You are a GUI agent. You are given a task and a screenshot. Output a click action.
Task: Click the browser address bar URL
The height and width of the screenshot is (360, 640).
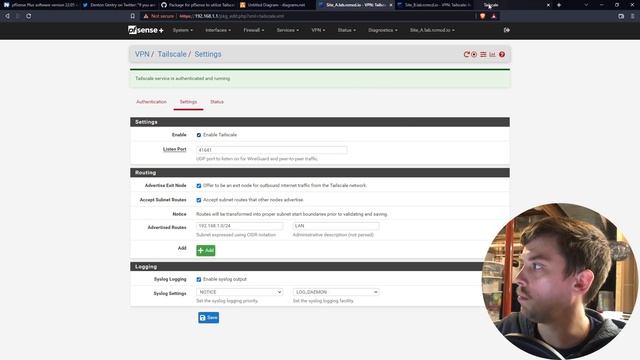(x=232, y=16)
